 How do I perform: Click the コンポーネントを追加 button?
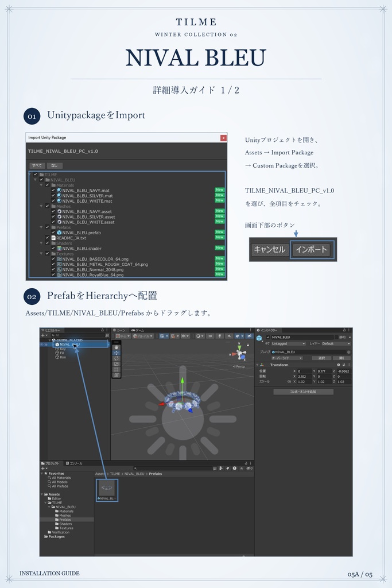(303, 392)
